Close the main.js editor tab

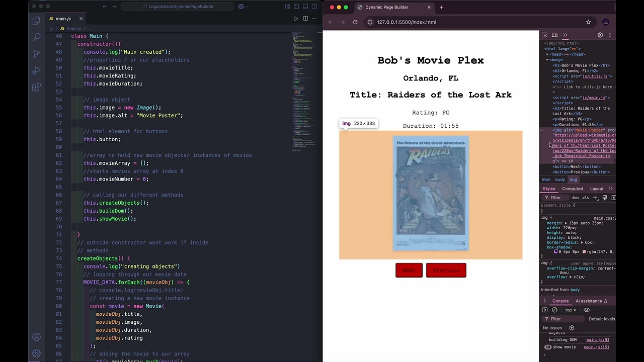pos(80,19)
